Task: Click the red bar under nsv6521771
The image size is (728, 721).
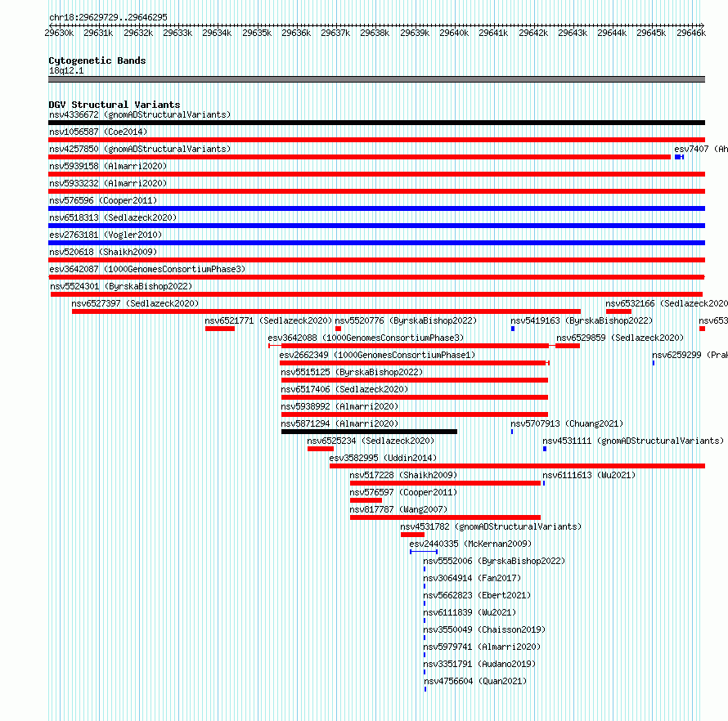Action: [x=219, y=329]
